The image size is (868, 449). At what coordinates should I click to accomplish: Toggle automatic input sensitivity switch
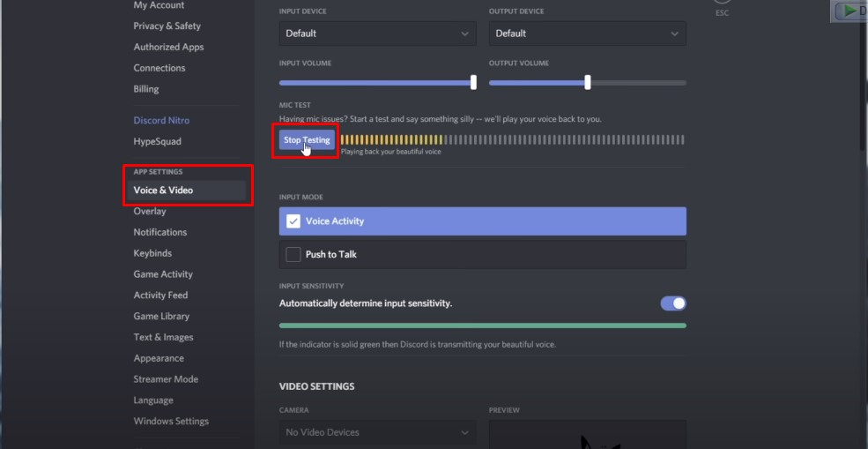pos(673,303)
